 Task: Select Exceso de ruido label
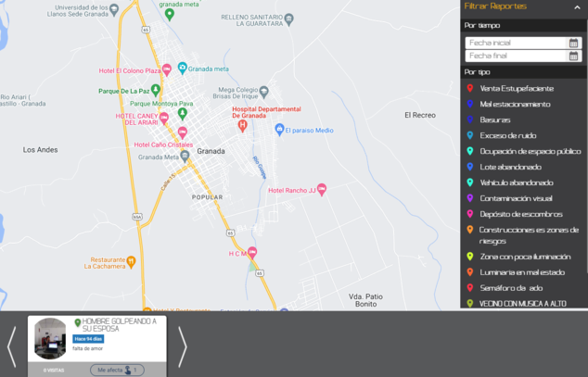508,136
